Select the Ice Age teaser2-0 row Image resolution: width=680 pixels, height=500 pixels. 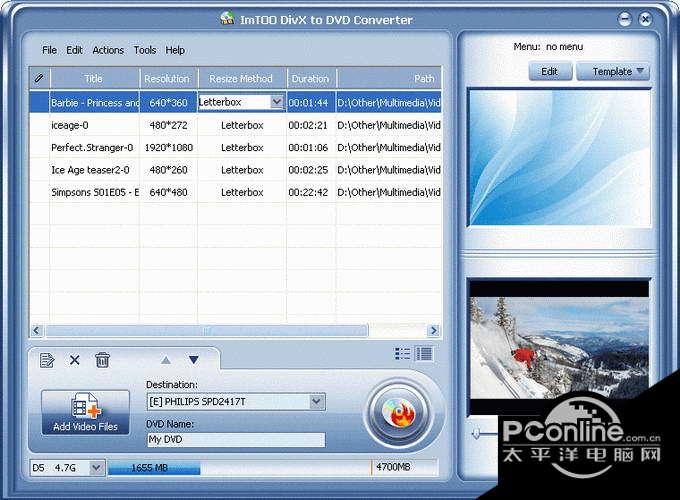[x=235, y=170]
